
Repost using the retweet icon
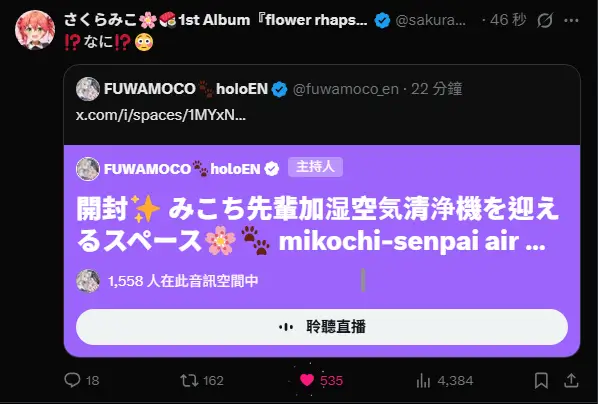point(189,380)
